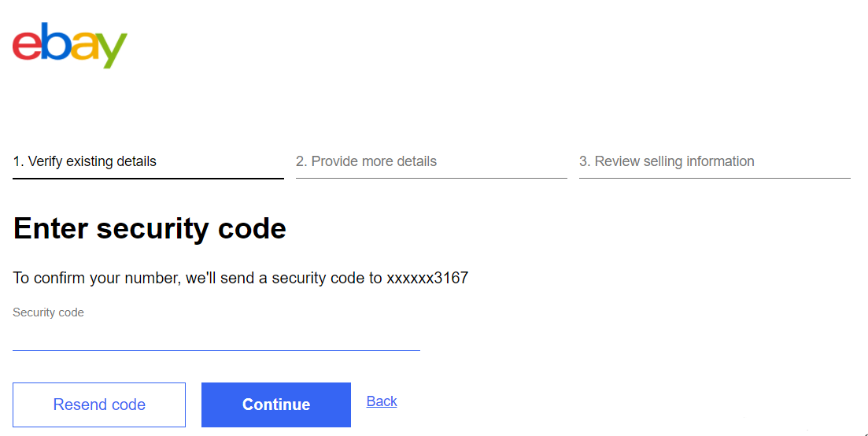
Task: Click the yellow 'a' in the eBay logo
Action: coord(83,47)
